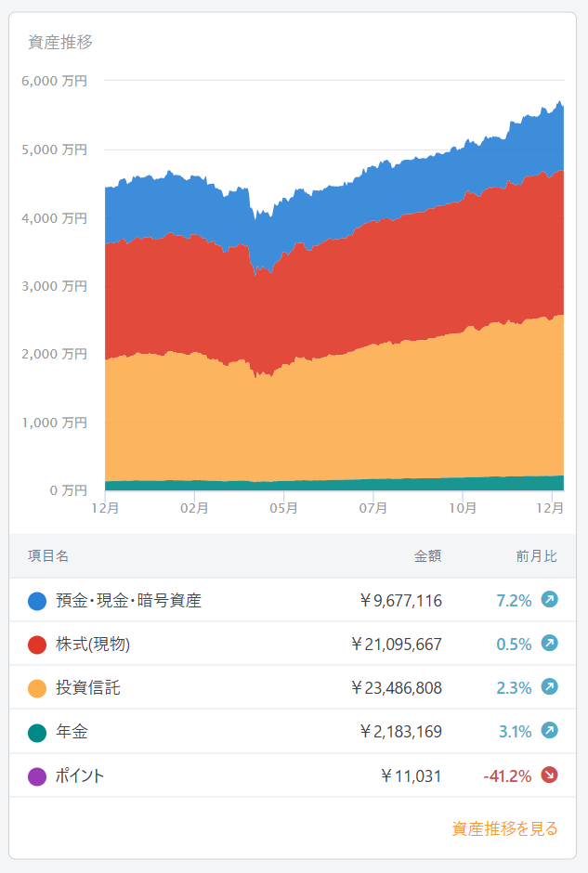Click the 前月比 column header

[x=537, y=556]
